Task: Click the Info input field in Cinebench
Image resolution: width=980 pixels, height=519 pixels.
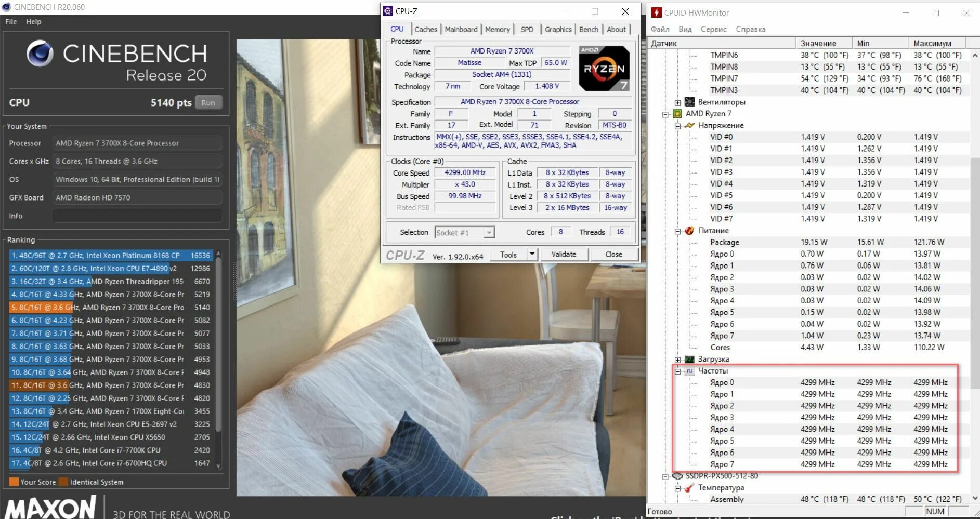Action: click(137, 216)
